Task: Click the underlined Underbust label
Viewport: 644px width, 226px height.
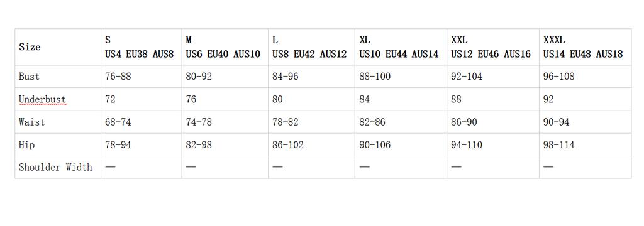Action: coord(42,99)
